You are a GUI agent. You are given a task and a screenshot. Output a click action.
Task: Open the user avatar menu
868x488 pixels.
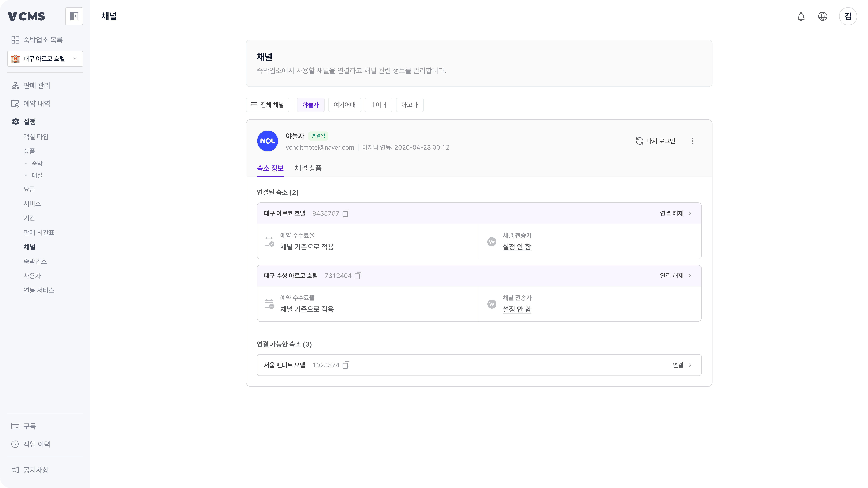[x=848, y=16]
